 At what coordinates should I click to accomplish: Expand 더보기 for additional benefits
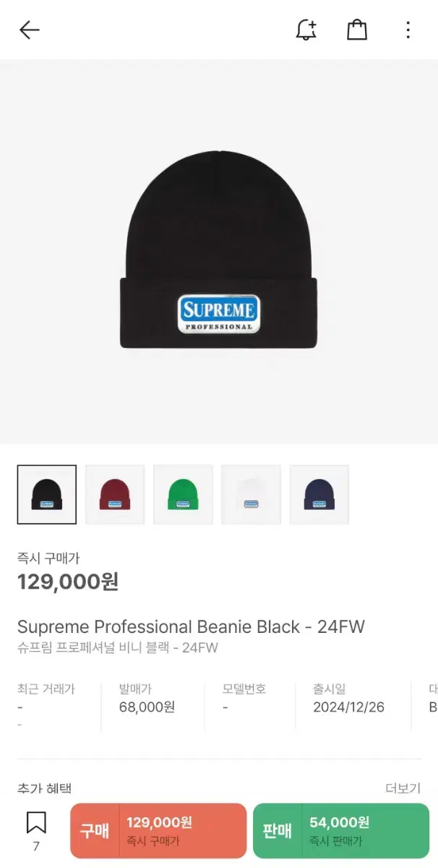403,788
